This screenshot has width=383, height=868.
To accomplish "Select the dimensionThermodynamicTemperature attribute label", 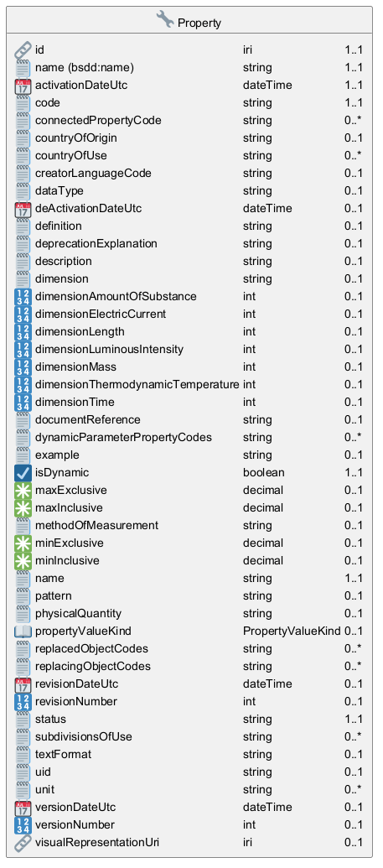I will 137,385.
